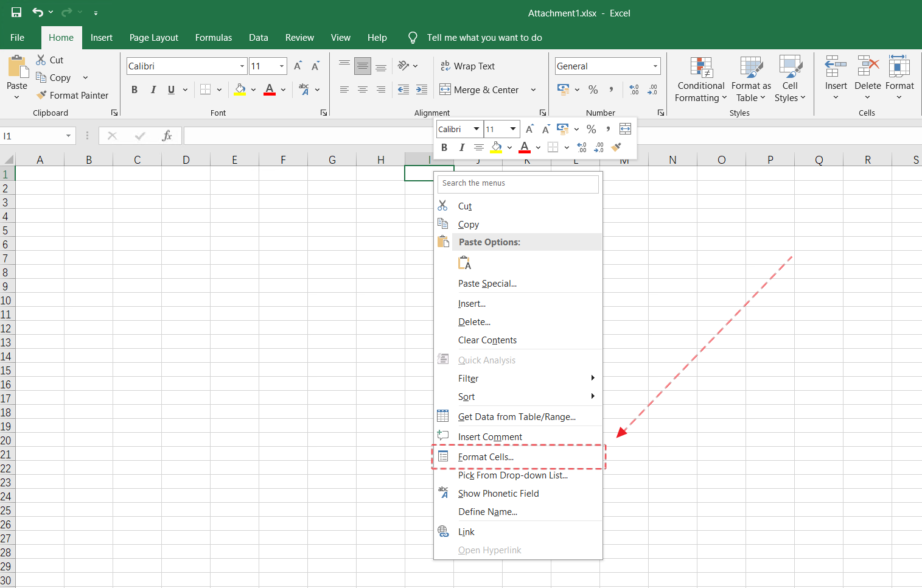Click the Cut scissors icon in ribbon
Viewport: 922px width, 588px height.
41,60
